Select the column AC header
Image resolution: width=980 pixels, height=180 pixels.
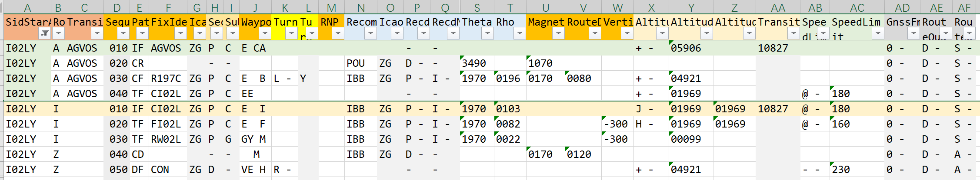857,7
